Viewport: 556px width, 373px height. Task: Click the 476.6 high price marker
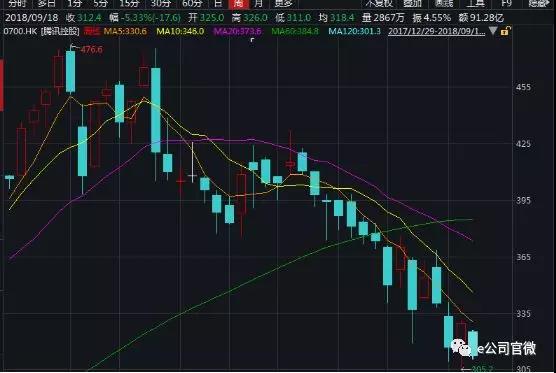(91, 49)
